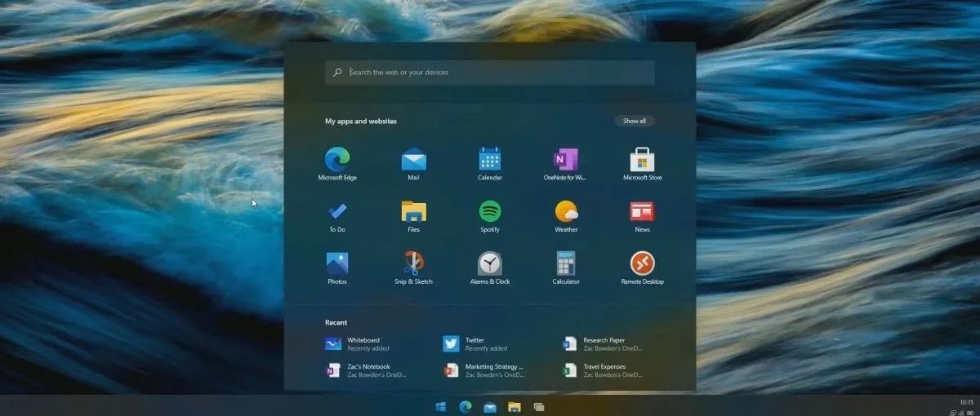Open Task View on the taskbar

click(x=539, y=406)
